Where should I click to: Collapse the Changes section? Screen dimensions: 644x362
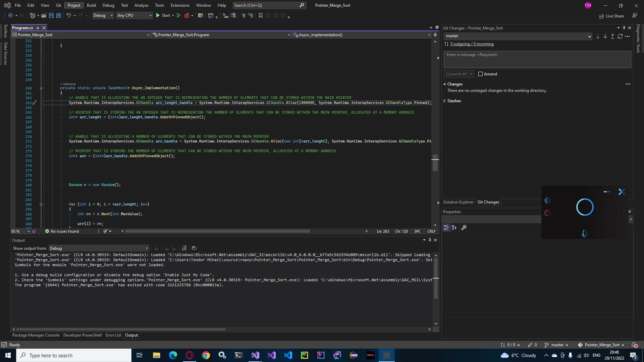tap(445, 84)
